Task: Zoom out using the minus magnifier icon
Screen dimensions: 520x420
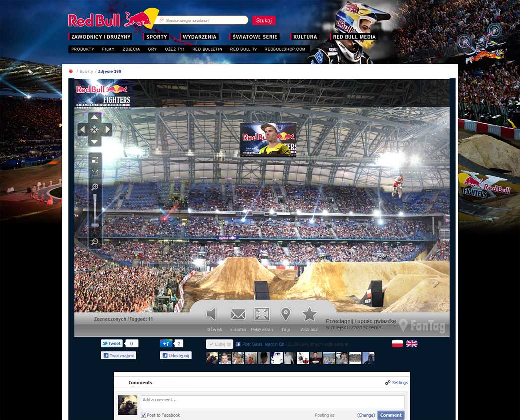Action: 95,242
